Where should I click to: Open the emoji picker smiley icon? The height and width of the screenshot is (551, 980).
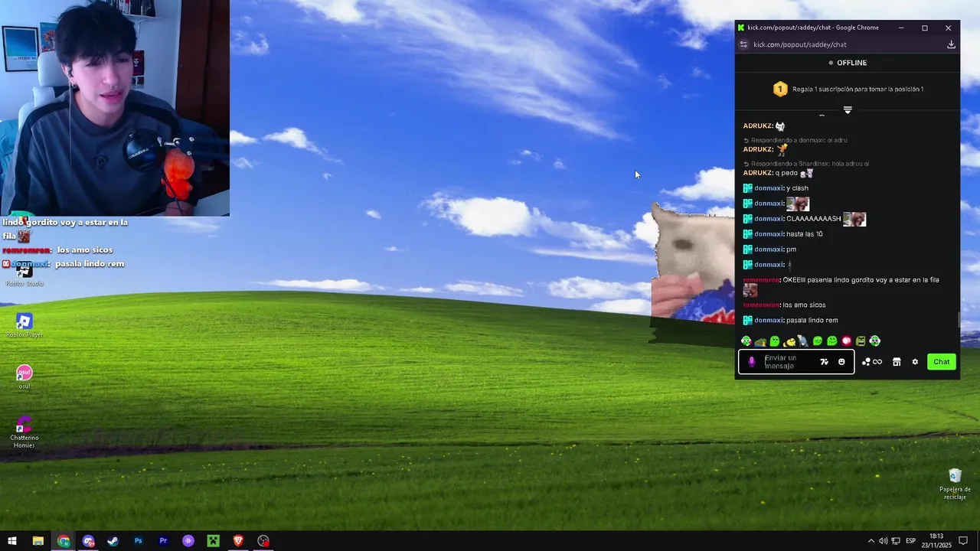(841, 362)
